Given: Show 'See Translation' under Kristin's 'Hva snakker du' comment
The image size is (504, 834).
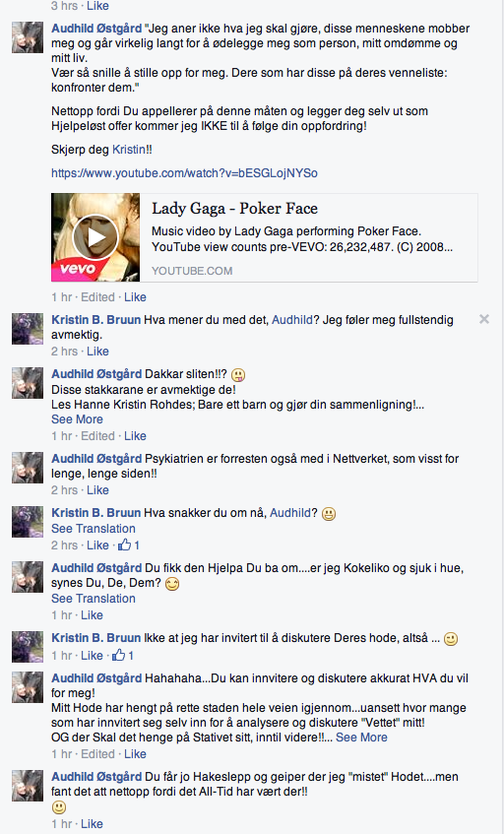Looking at the screenshot, I should (94, 529).
